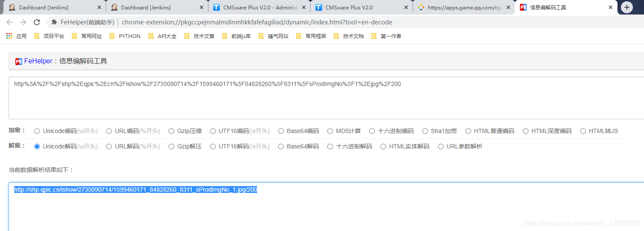Close the first Dashboard [Jenkins] tab

click(x=99, y=7)
